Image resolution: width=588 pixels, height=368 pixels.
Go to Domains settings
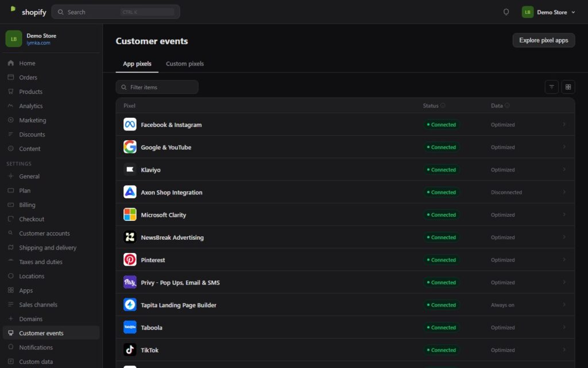click(x=51, y=319)
